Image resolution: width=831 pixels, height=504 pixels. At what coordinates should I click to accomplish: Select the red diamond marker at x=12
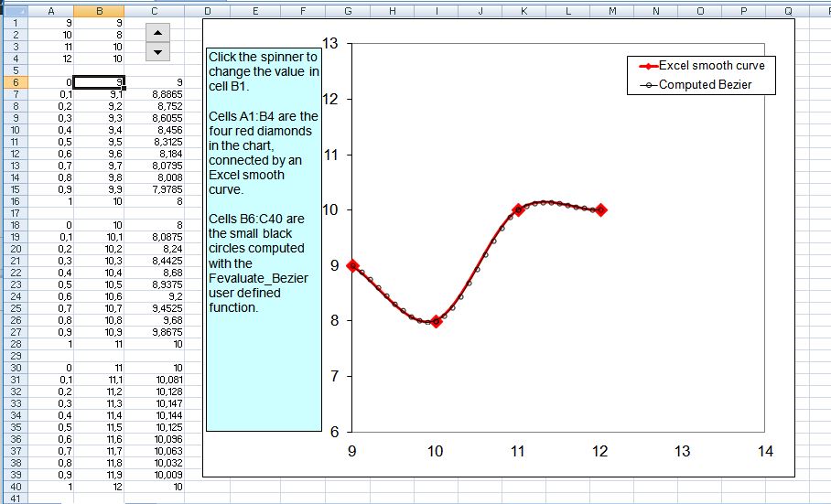coord(600,209)
